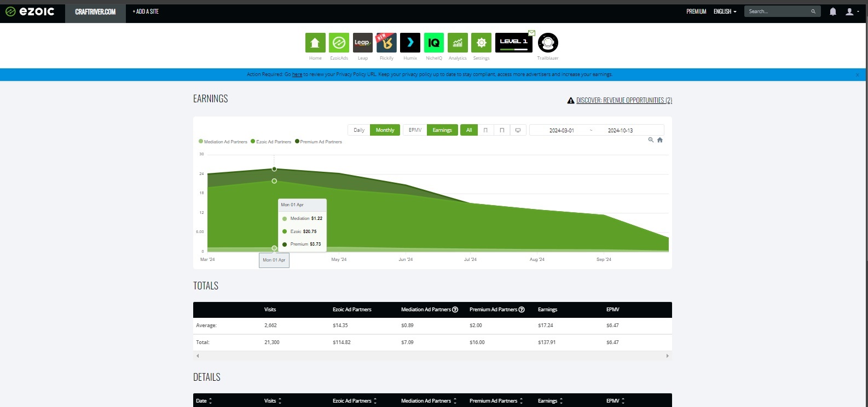The width and height of the screenshot is (868, 407).
Task: Open the Settings gear icon
Action: point(481,43)
